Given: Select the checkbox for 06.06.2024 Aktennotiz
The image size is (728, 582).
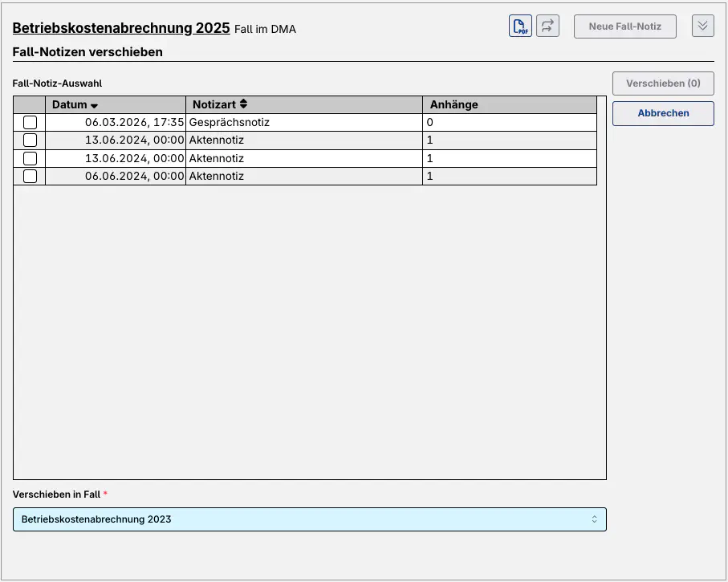Looking at the screenshot, I should coord(31,176).
